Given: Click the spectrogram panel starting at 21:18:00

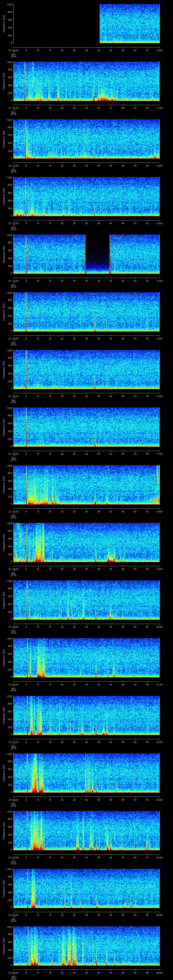Looking at the screenshot, I should coord(87,542).
